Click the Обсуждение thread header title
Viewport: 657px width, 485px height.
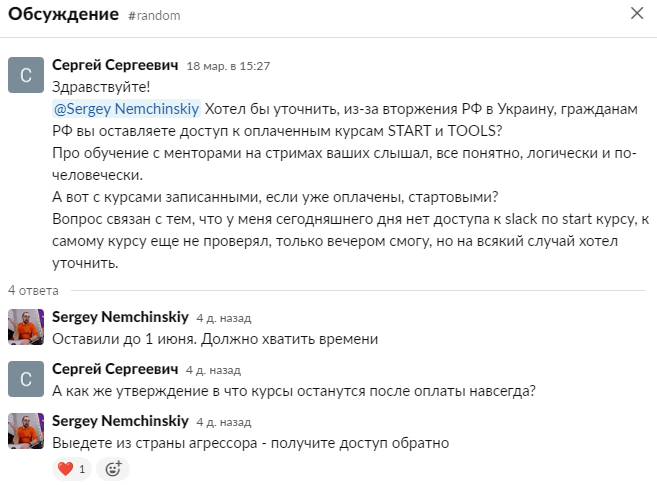click(63, 15)
